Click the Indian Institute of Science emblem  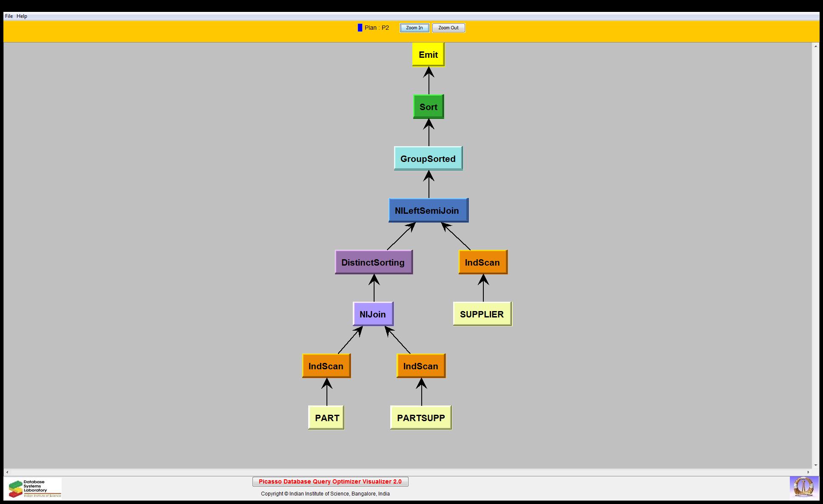803,487
